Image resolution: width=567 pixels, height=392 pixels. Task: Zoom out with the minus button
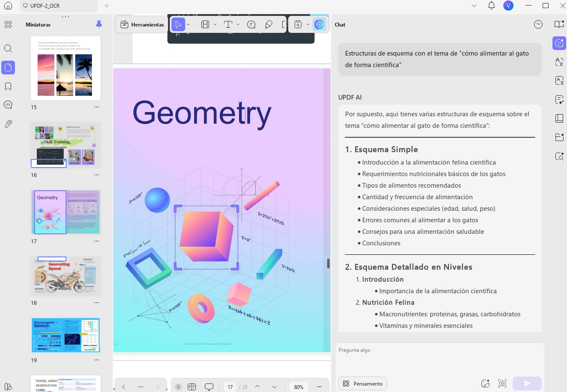tap(319, 387)
